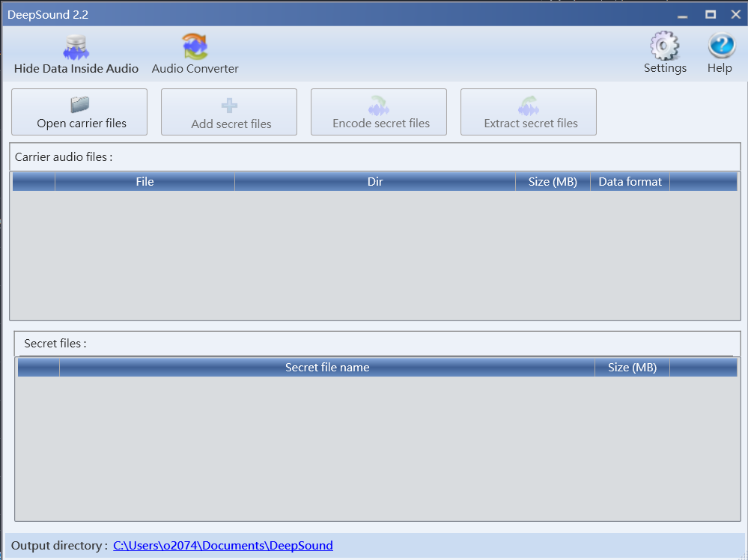Click the Data format column header
This screenshot has width=748, height=560.
click(630, 182)
